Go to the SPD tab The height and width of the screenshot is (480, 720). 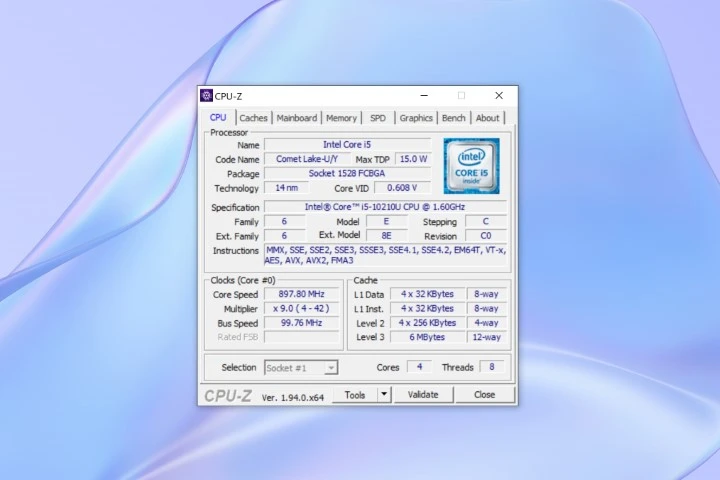point(377,118)
